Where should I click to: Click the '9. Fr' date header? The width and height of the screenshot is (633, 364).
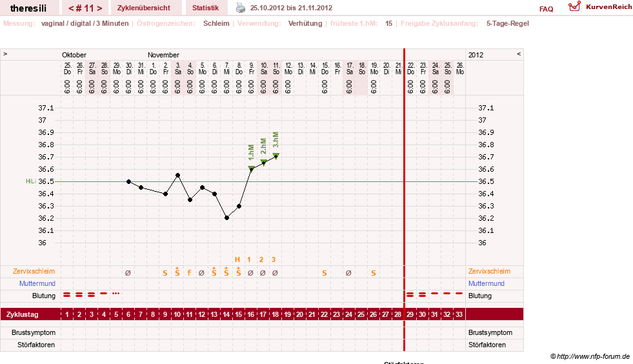(251, 68)
